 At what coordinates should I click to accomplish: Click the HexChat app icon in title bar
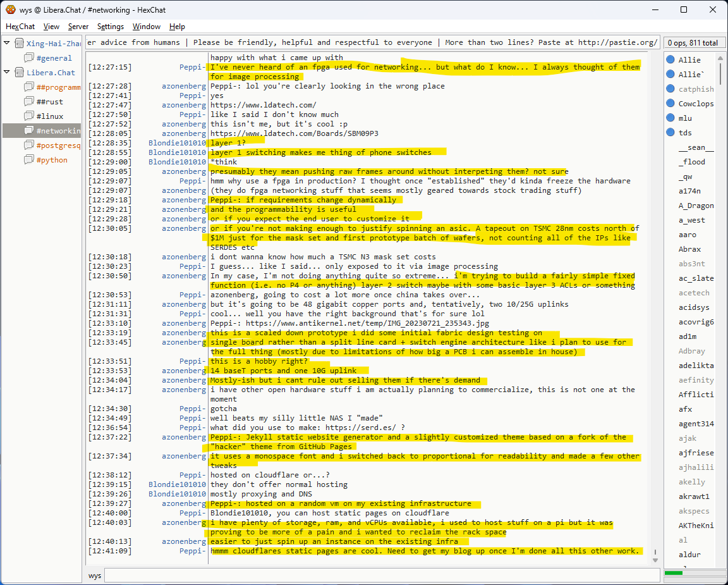[11, 9]
